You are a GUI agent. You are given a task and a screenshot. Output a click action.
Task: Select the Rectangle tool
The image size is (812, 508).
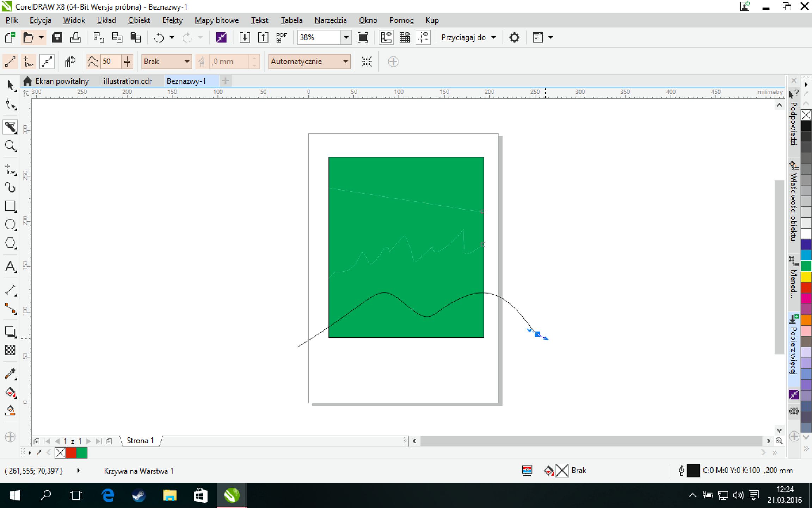(x=11, y=206)
